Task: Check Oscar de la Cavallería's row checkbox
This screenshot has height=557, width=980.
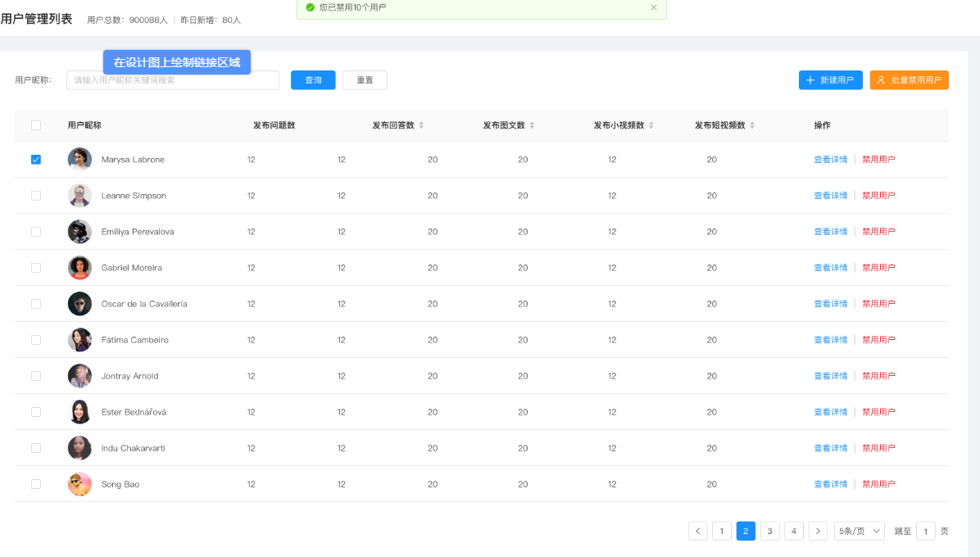Action: click(x=36, y=304)
